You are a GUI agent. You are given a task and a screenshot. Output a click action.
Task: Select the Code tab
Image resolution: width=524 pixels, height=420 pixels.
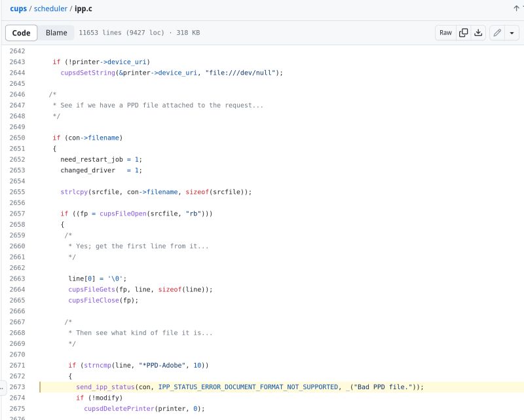pyautogui.click(x=21, y=32)
